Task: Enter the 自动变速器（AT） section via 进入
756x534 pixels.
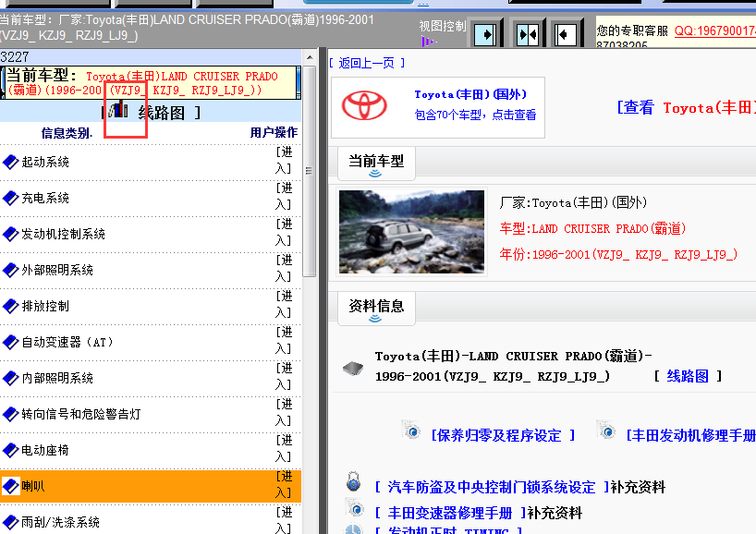Action: 284,341
